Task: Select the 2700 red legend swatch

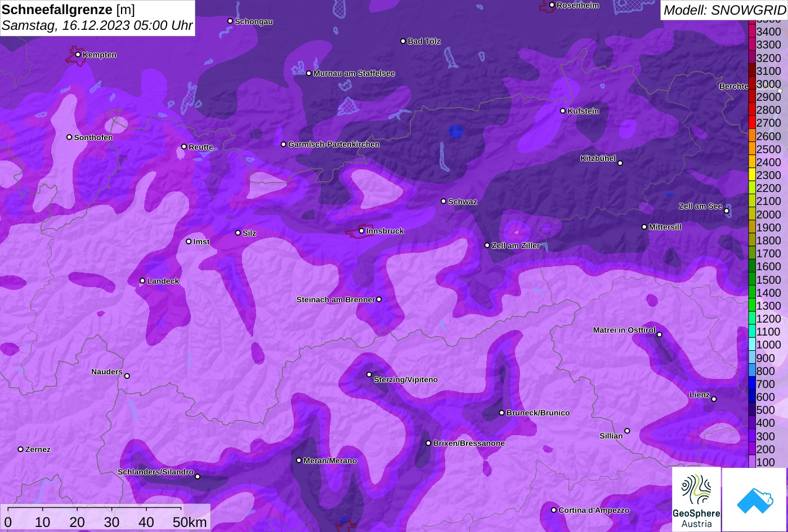Action: point(751,123)
